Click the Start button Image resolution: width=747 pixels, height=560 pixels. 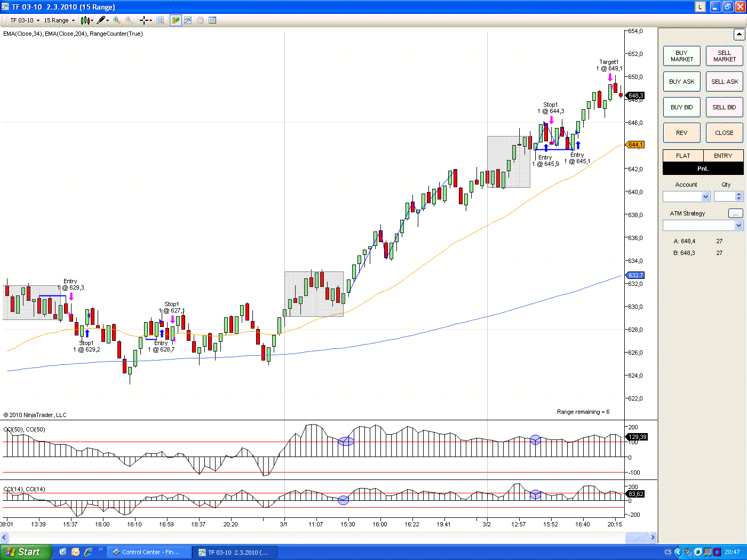(x=26, y=552)
